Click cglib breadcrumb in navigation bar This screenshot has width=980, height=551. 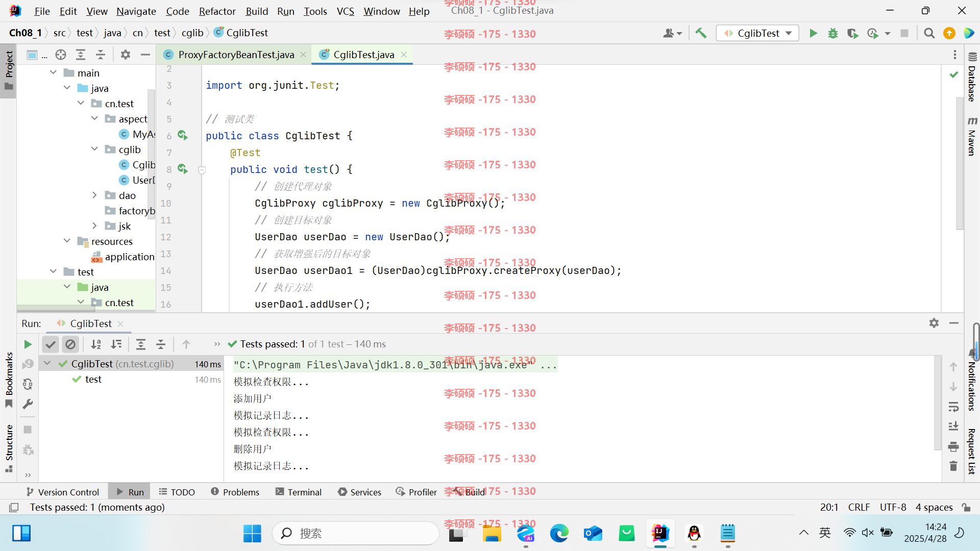(192, 33)
